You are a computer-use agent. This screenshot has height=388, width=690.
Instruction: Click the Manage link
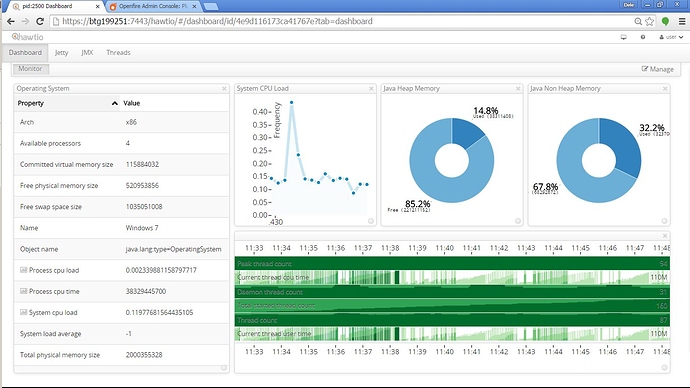click(x=657, y=69)
